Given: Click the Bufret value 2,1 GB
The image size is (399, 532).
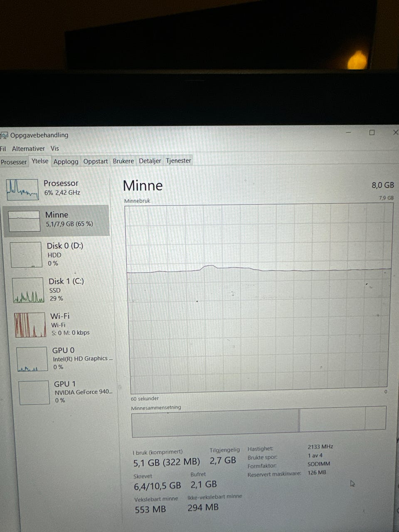Looking at the screenshot, I should coord(204,484).
